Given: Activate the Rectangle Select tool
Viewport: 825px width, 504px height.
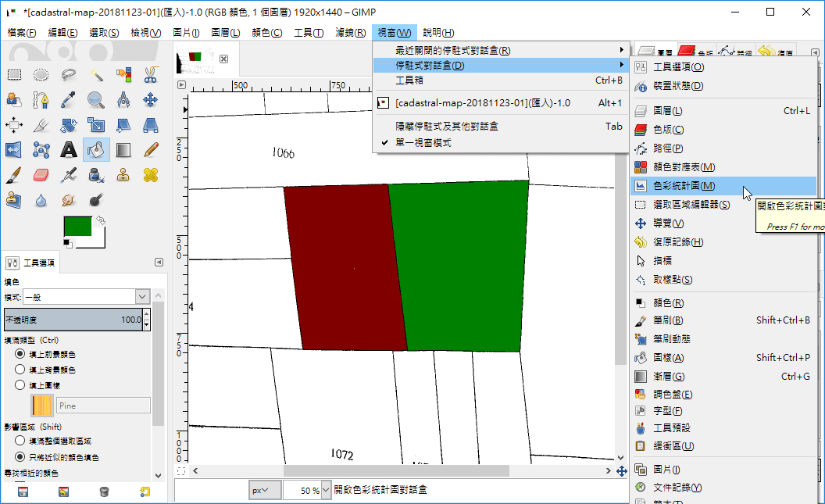Looking at the screenshot, I should coord(13,75).
